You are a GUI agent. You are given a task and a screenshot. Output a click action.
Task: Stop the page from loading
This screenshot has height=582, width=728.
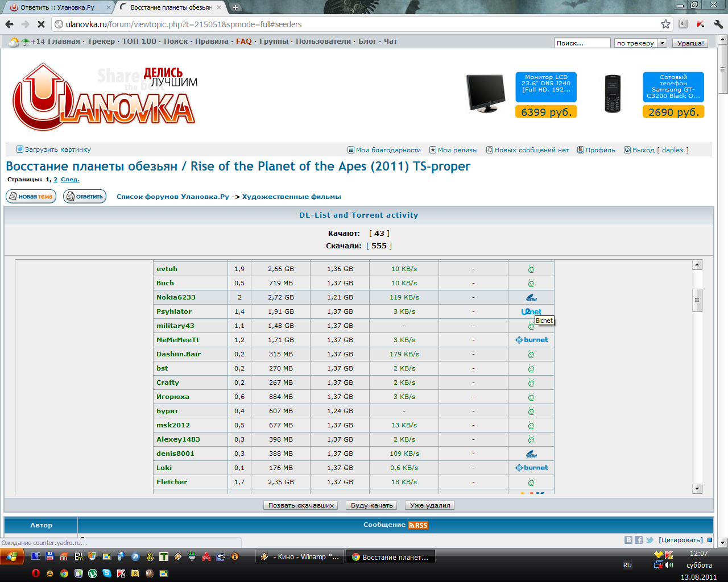[x=40, y=24]
